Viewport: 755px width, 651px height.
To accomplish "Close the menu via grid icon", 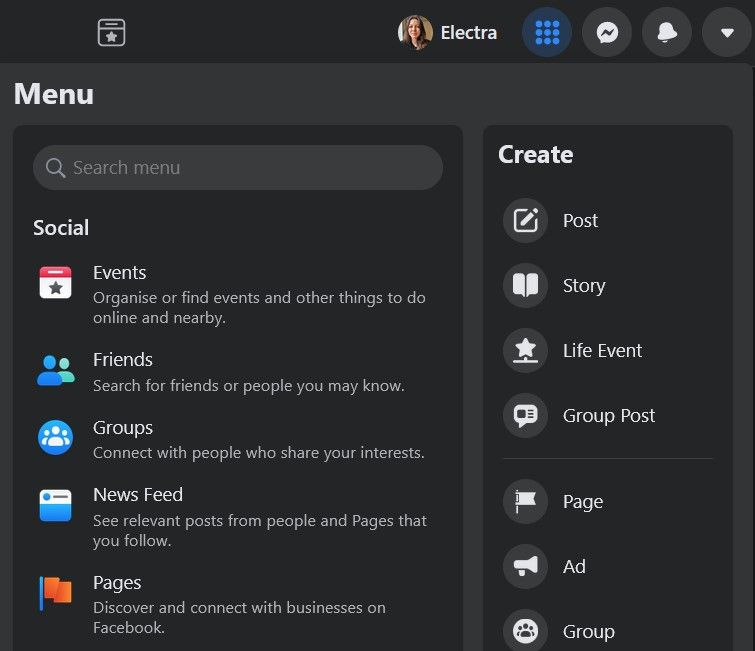I will [x=547, y=33].
